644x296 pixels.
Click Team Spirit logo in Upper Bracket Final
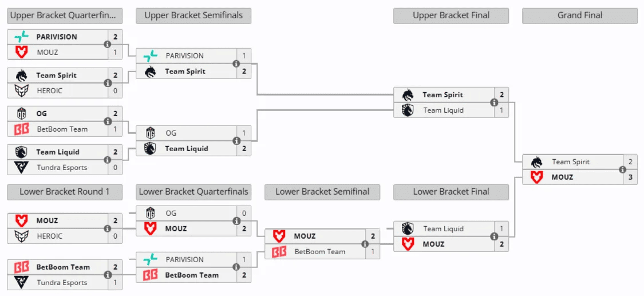point(408,95)
